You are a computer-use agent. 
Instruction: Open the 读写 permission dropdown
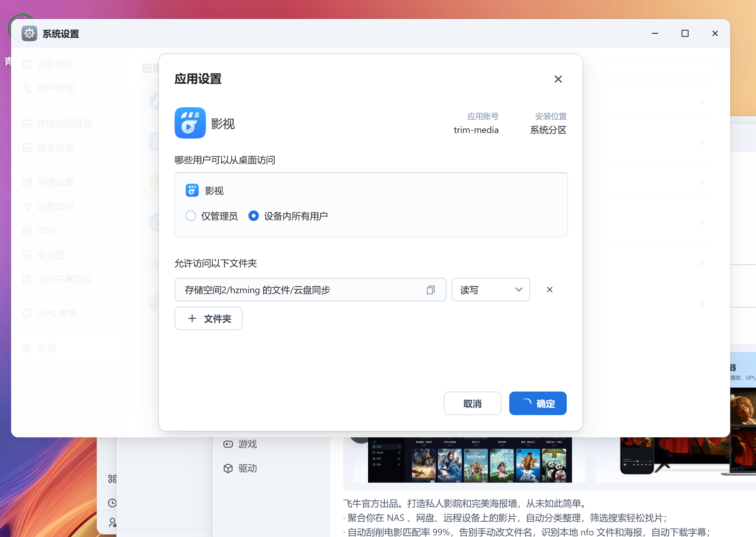tap(491, 290)
